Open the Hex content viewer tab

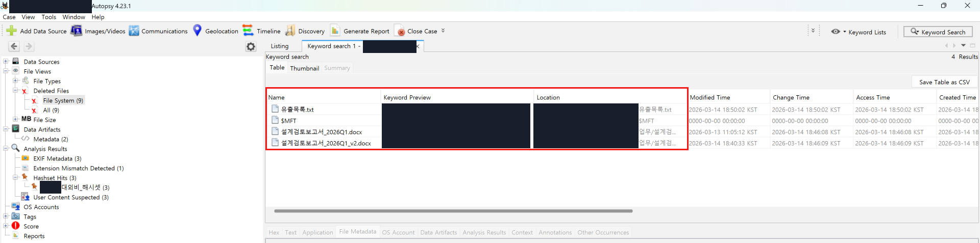pos(274,232)
